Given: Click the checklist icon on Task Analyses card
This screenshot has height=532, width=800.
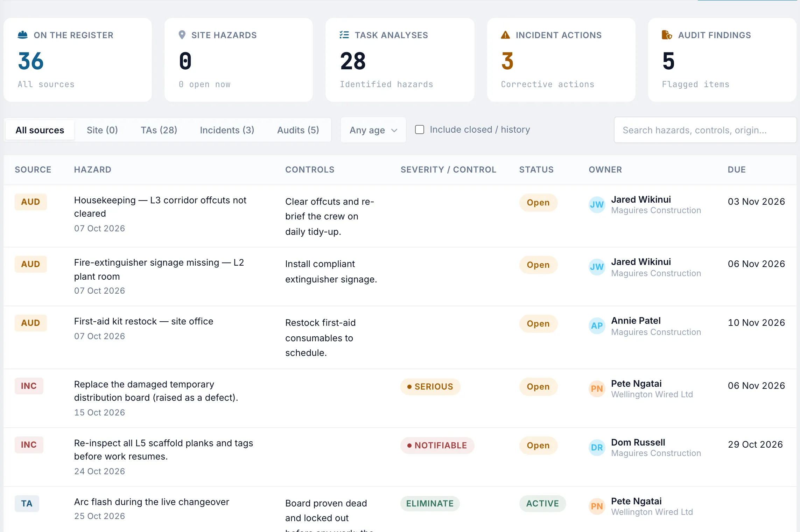Looking at the screenshot, I should [x=344, y=35].
